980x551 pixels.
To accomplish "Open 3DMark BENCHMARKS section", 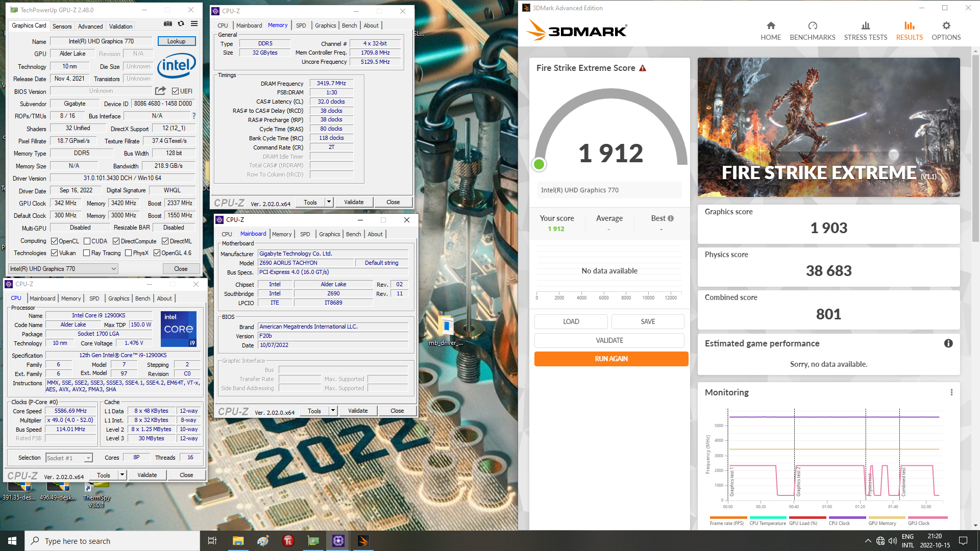I will (813, 31).
